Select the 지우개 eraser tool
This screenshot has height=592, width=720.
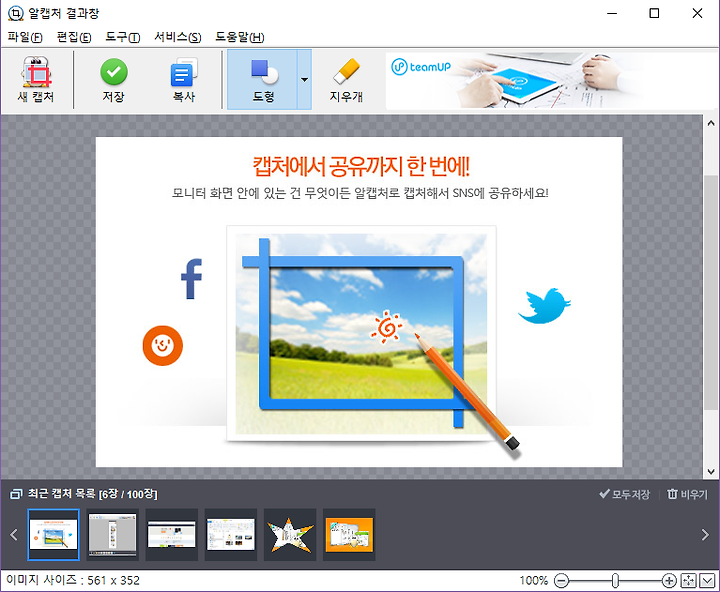click(x=346, y=79)
